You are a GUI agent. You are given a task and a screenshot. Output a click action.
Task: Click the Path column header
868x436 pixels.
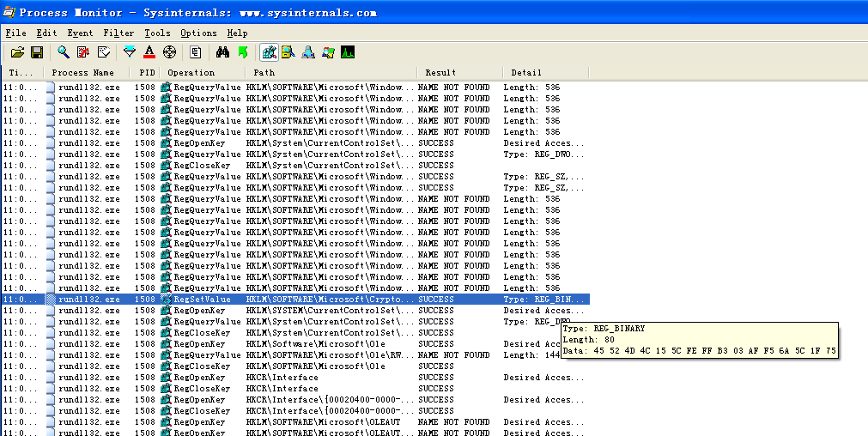pos(331,72)
